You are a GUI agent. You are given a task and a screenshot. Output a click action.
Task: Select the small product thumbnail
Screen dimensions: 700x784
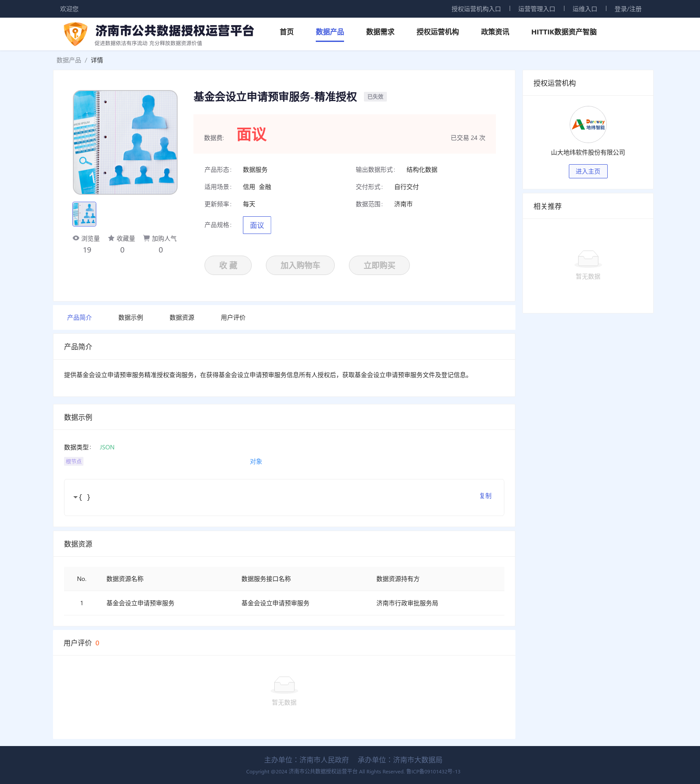(84, 214)
